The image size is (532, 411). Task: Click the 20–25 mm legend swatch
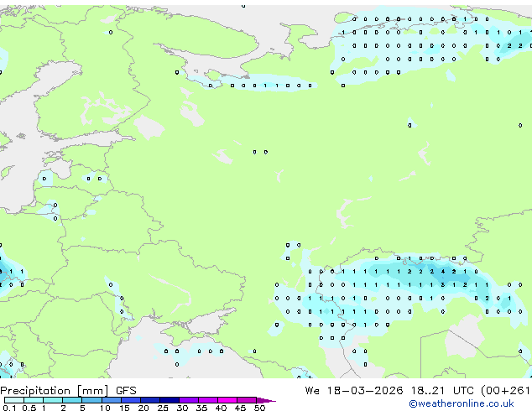pos(150,400)
